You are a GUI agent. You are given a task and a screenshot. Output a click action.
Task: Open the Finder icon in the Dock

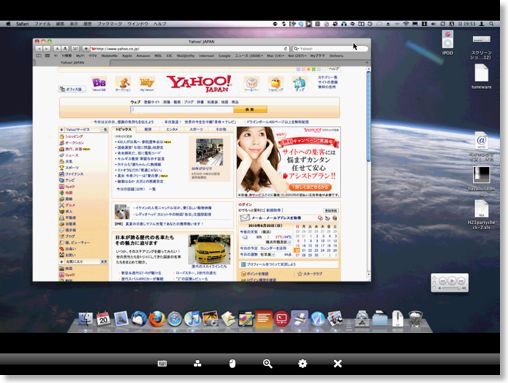pos(86,319)
